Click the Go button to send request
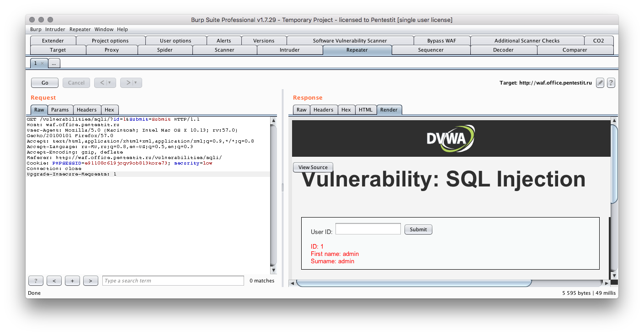This screenshot has width=644, height=335. [x=45, y=83]
